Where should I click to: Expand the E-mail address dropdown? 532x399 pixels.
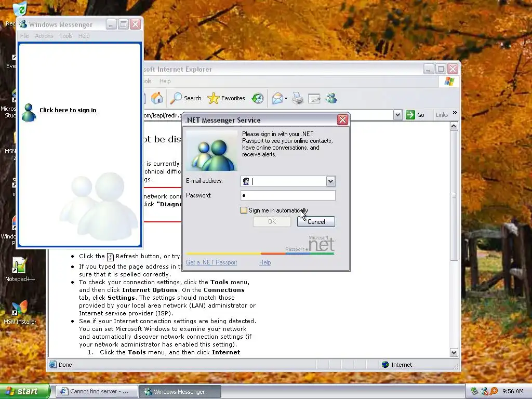[x=330, y=181]
